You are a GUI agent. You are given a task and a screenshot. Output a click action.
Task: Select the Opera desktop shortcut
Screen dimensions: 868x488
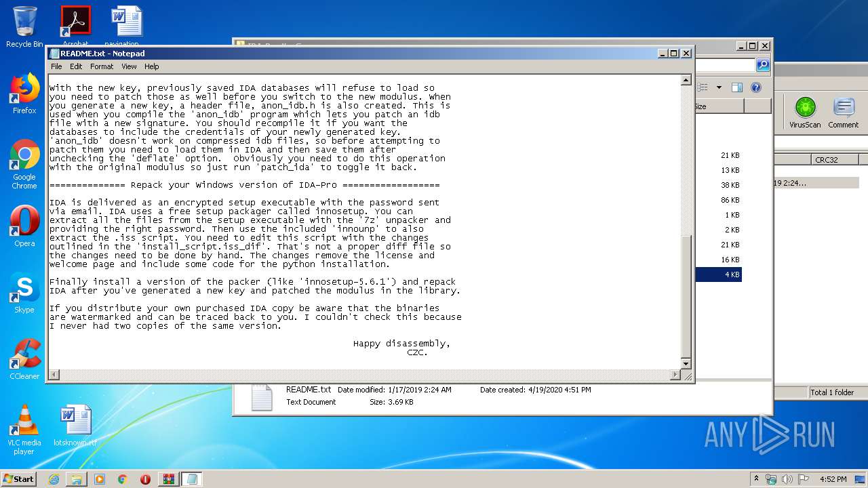tap(24, 226)
